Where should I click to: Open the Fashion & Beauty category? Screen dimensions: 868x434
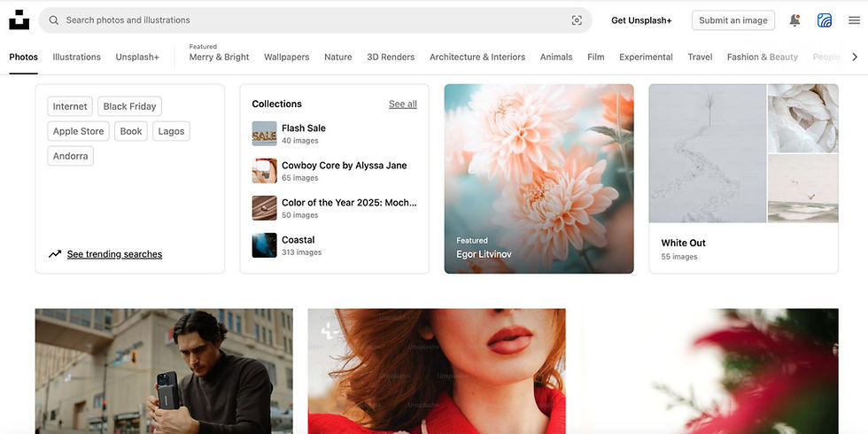click(x=763, y=57)
